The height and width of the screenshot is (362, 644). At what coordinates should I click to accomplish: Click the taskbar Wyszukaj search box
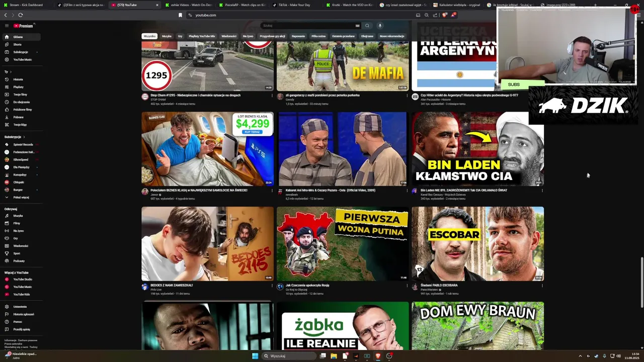tap(290, 356)
